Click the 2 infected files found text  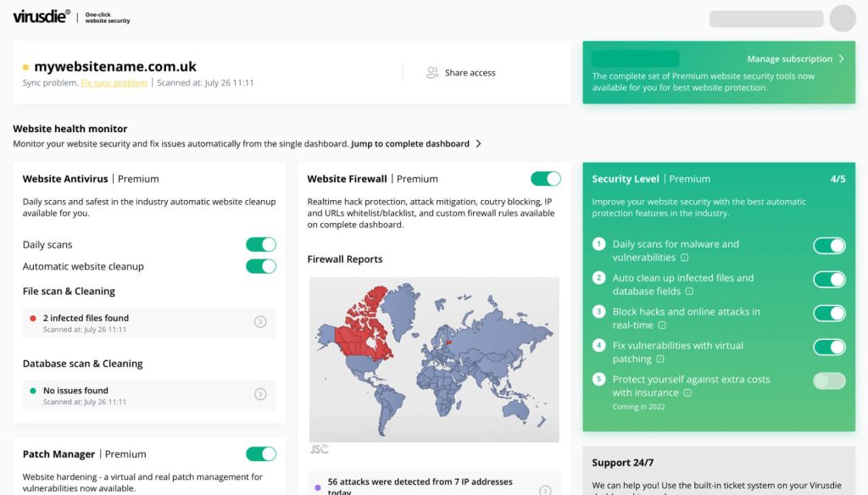pos(86,318)
